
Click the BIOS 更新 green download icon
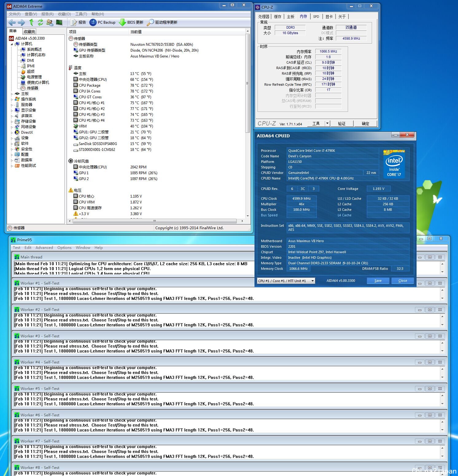tap(122, 22)
